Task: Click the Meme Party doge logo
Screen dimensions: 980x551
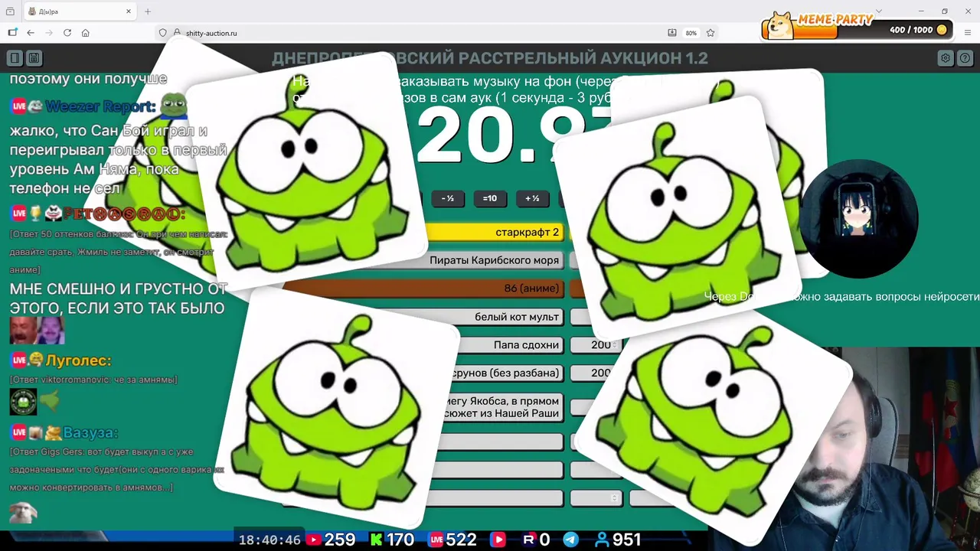Action: pyautogui.click(x=780, y=25)
